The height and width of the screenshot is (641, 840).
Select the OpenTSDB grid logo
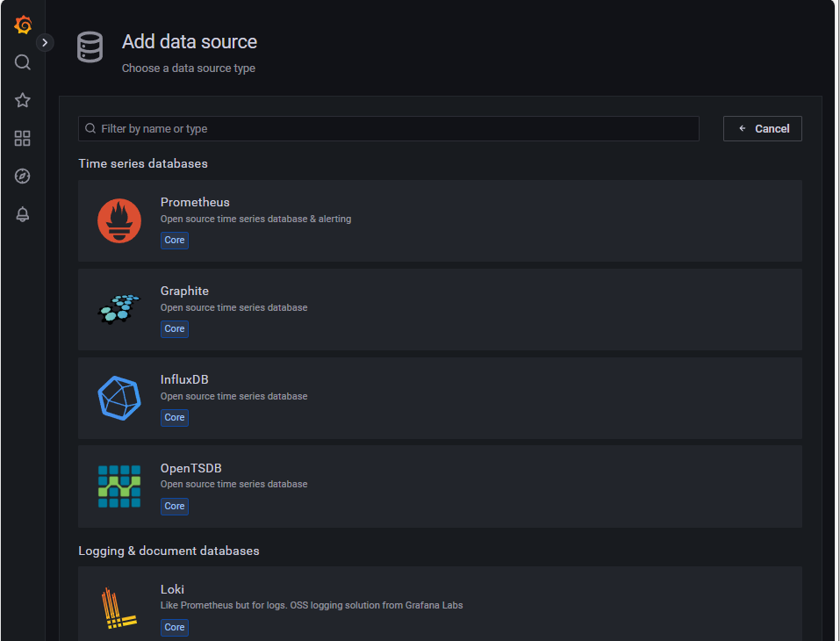[x=119, y=486]
